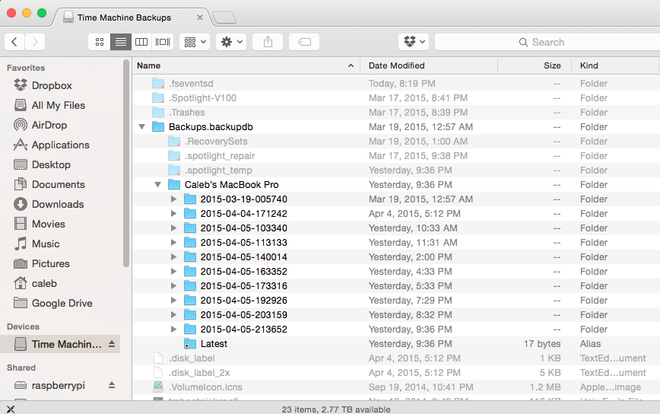The width and height of the screenshot is (660, 414).
Task: Open a new Finder tab
Action: point(224,18)
